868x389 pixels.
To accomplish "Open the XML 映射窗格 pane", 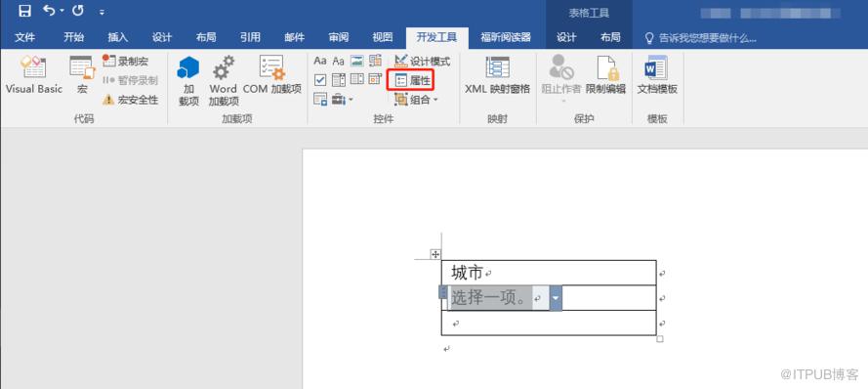I will (x=497, y=75).
